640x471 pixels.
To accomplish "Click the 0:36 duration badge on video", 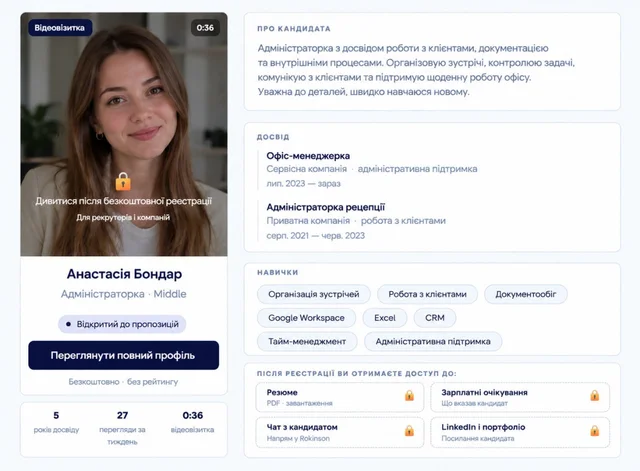I will [205, 28].
